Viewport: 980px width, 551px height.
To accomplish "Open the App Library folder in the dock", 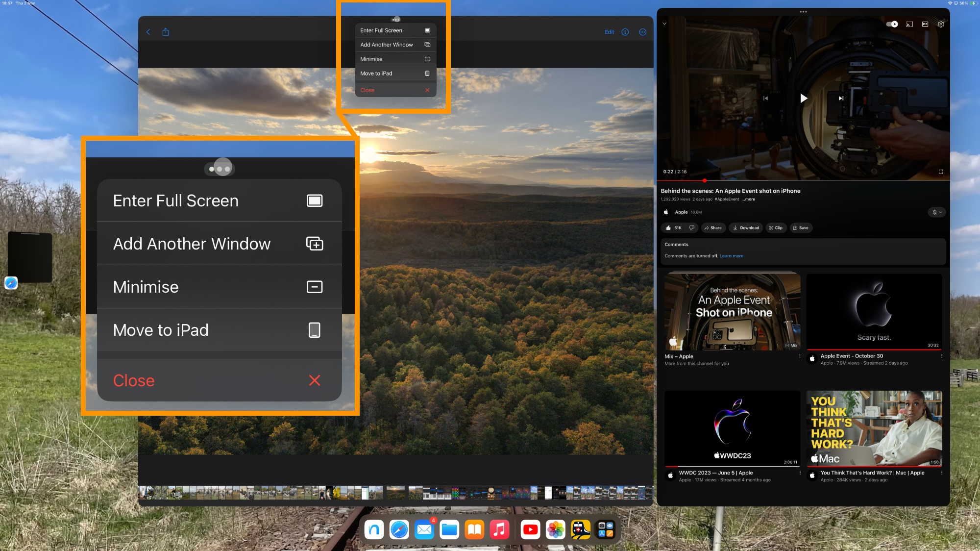I will pos(606,529).
